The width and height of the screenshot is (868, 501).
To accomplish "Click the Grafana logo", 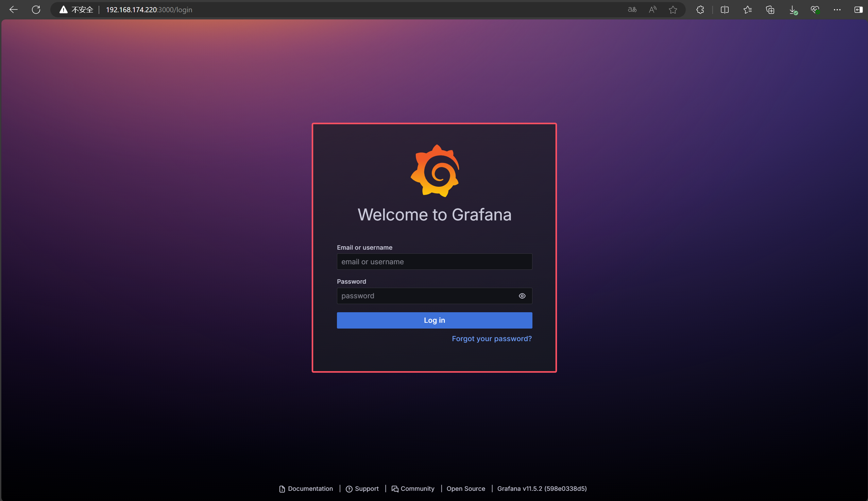I will click(435, 171).
